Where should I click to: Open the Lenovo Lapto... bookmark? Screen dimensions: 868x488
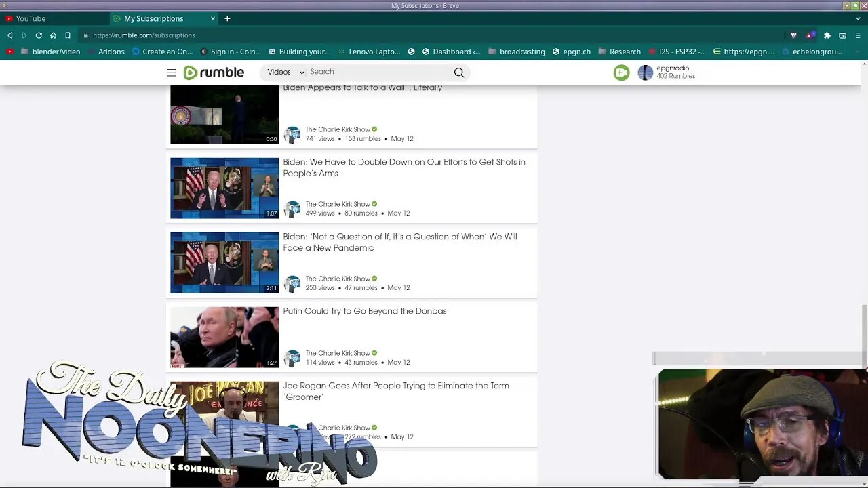pos(369,52)
